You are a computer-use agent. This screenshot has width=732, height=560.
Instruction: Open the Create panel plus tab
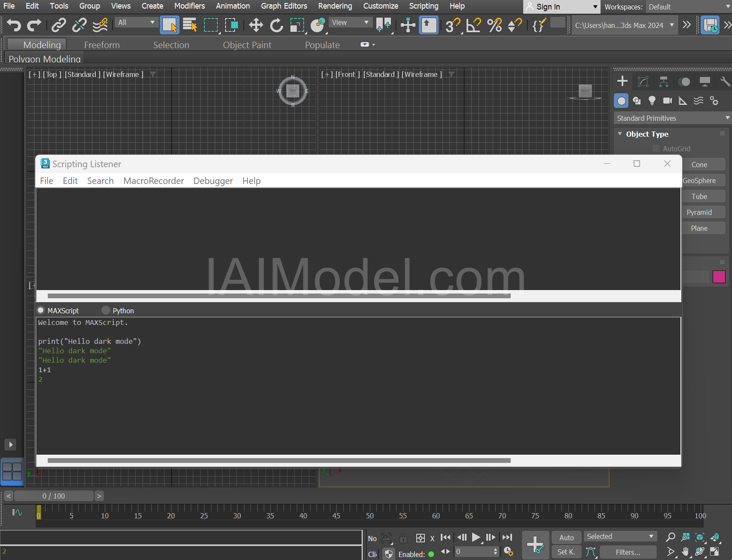(622, 81)
